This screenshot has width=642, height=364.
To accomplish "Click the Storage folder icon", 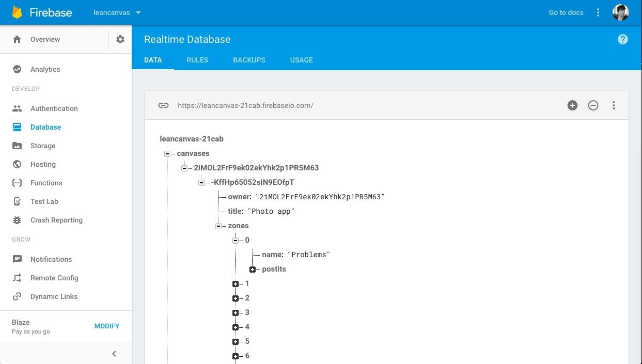I will 17,146.
